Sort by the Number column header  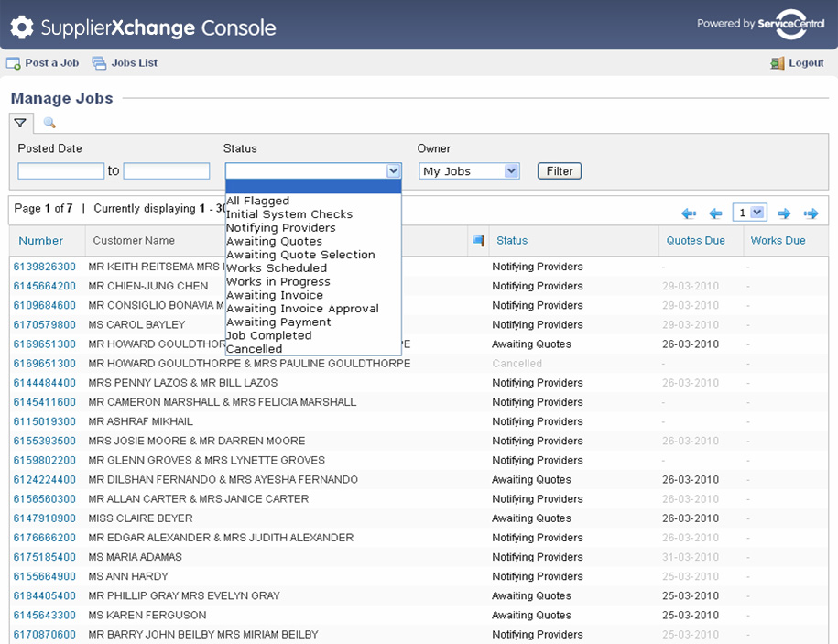[x=40, y=241]
